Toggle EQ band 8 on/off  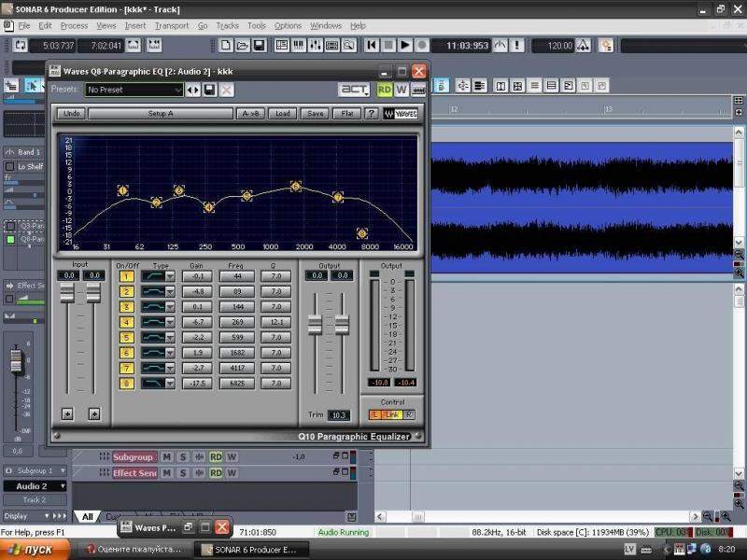click(126, 384)
